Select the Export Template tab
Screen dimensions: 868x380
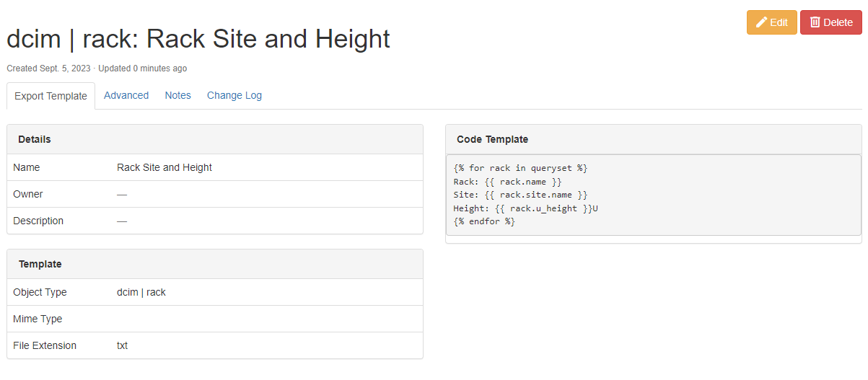coord(51,96)
